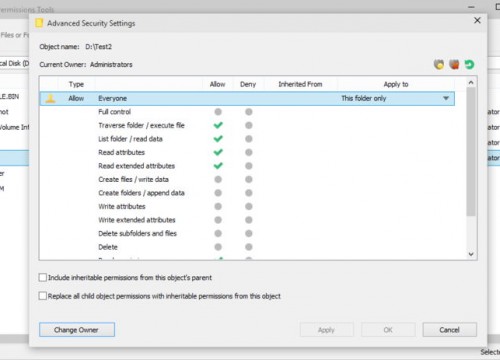Toggle Deny for the Delete permission

[x=249, y=247]
